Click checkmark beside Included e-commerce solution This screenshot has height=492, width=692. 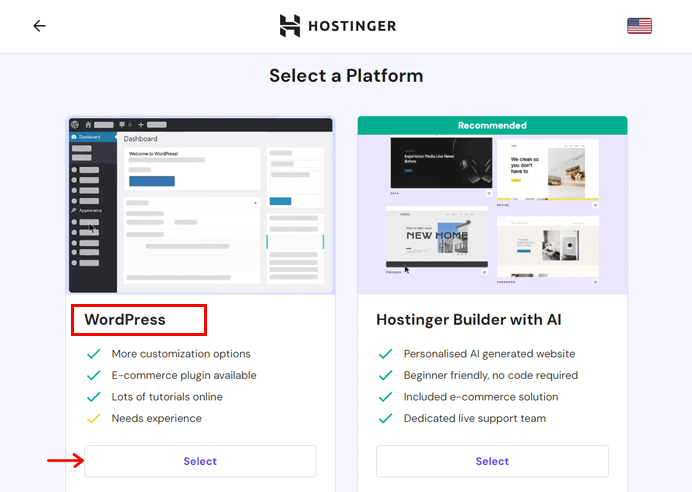tap(385, 397)
